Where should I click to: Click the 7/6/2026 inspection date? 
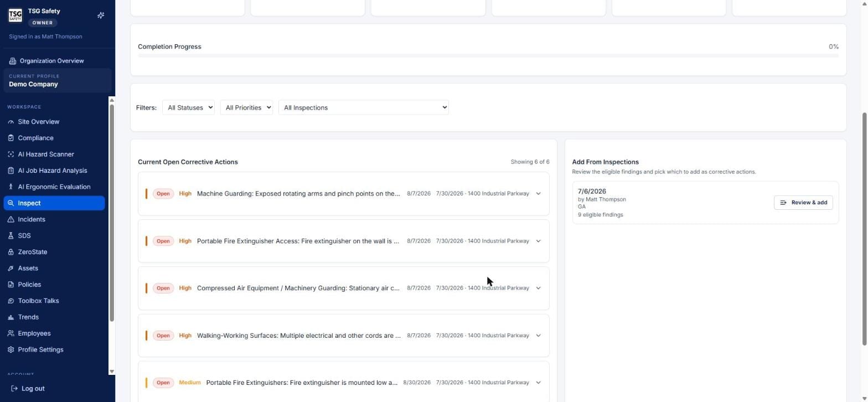coord(592,192)
